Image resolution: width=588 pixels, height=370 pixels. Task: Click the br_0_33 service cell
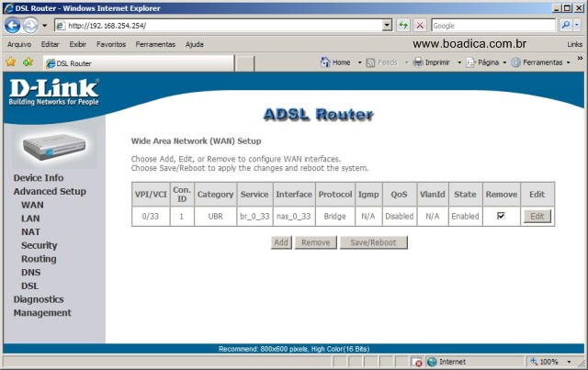tap(254, 217)
